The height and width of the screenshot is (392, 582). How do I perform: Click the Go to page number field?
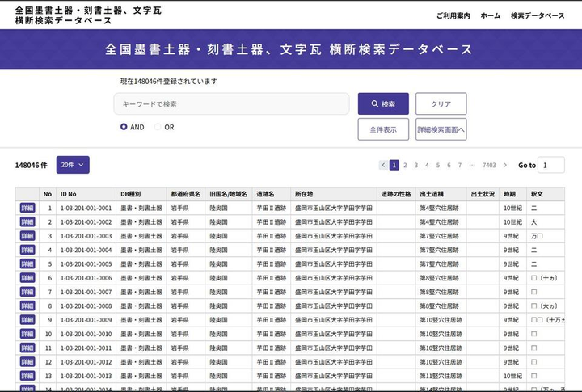(551, 165)
